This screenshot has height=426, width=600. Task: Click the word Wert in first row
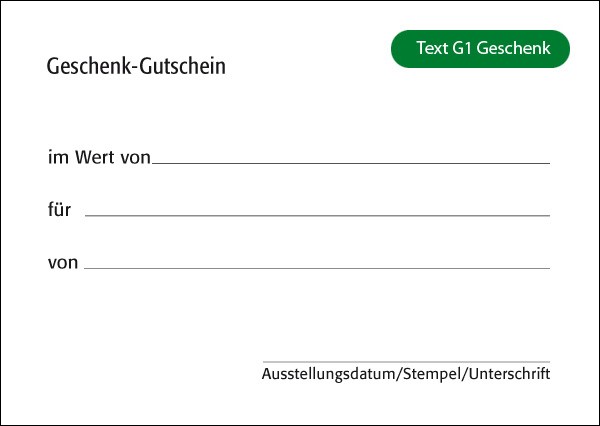point(95,157)
